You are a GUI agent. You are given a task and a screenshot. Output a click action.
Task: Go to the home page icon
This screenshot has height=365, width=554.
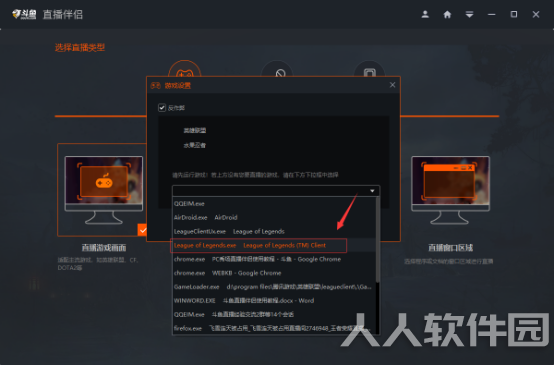point(447,14)
